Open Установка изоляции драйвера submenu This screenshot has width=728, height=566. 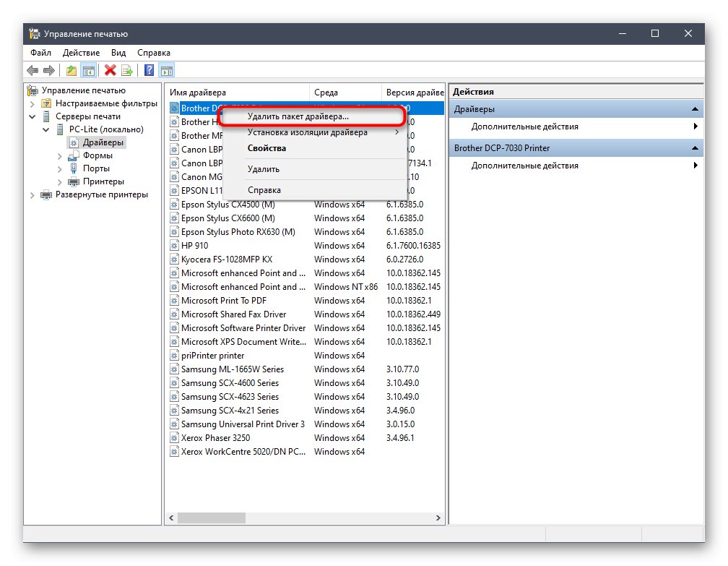coord(315,132)
